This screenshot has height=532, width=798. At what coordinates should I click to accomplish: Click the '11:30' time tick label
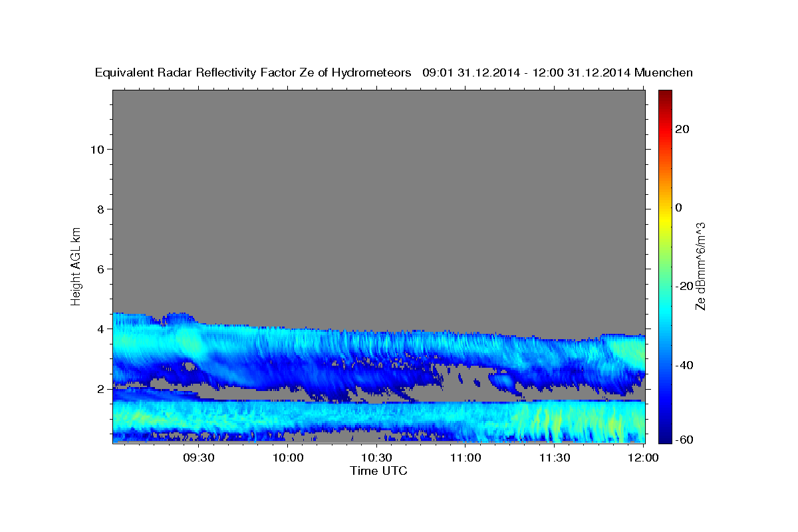tap(554, 458)
